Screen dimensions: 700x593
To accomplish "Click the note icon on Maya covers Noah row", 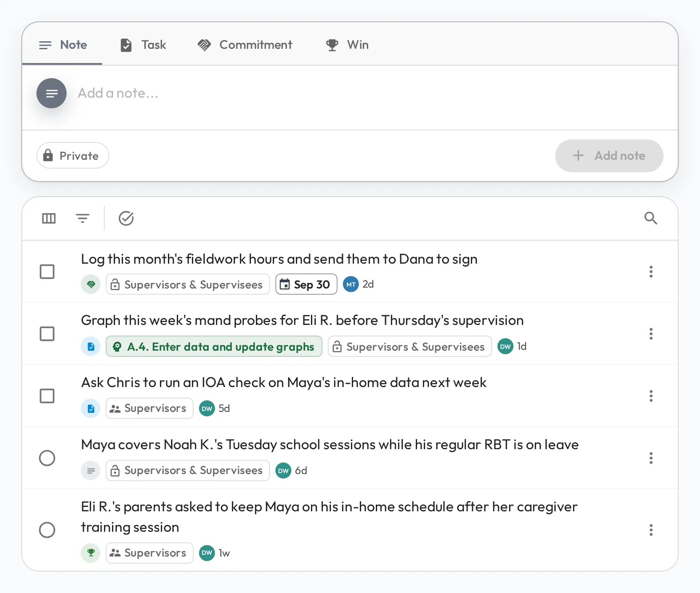I will pyautogui.click(x=91, y=470).
